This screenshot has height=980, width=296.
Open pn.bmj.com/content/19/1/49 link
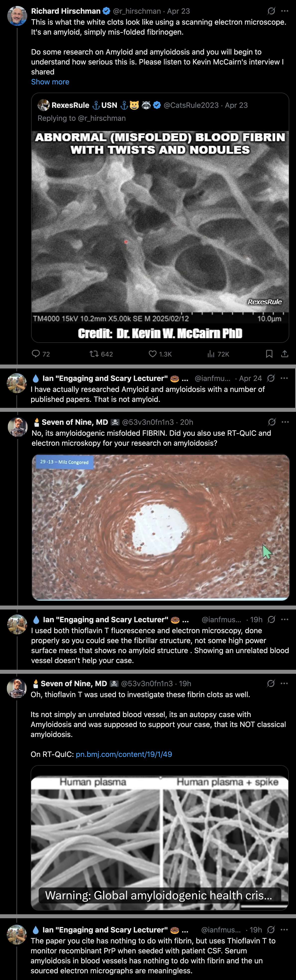point(124,754)
